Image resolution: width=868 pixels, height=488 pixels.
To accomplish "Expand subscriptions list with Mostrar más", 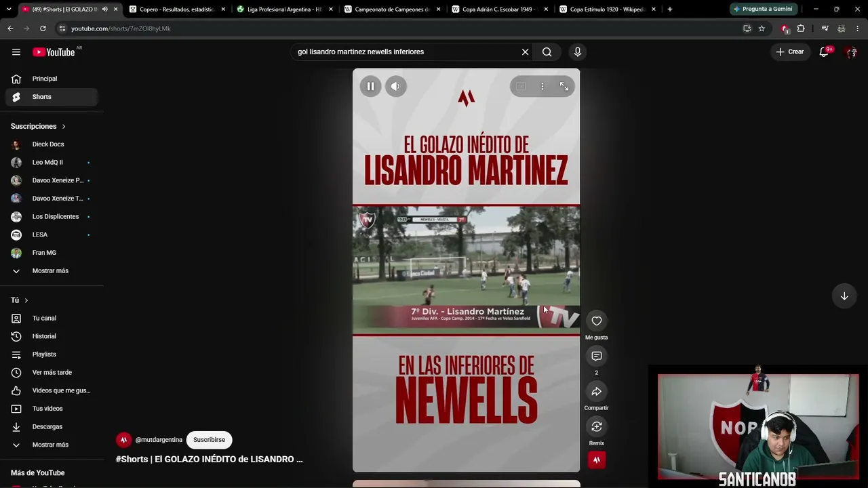I will [52, 271].
